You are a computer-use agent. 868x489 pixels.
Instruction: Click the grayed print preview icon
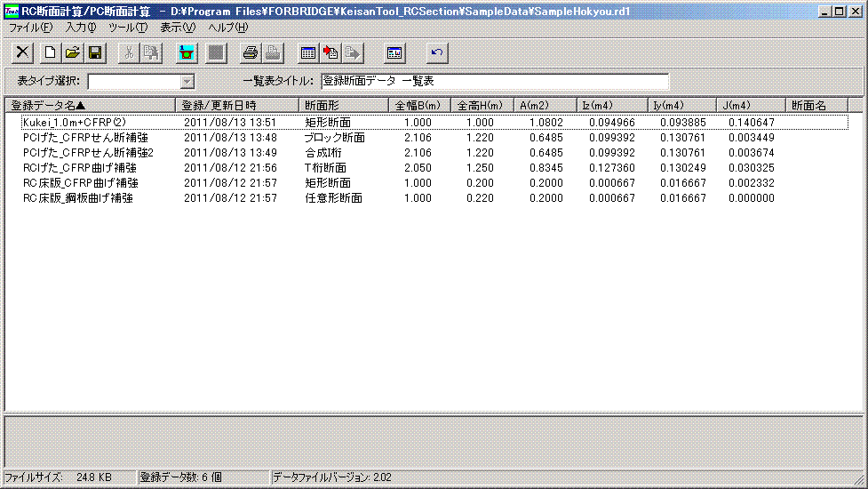(273, 53)
